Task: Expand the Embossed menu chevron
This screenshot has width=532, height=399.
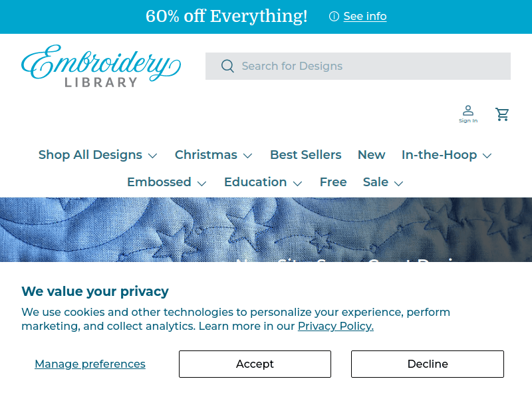Action: 202,183
